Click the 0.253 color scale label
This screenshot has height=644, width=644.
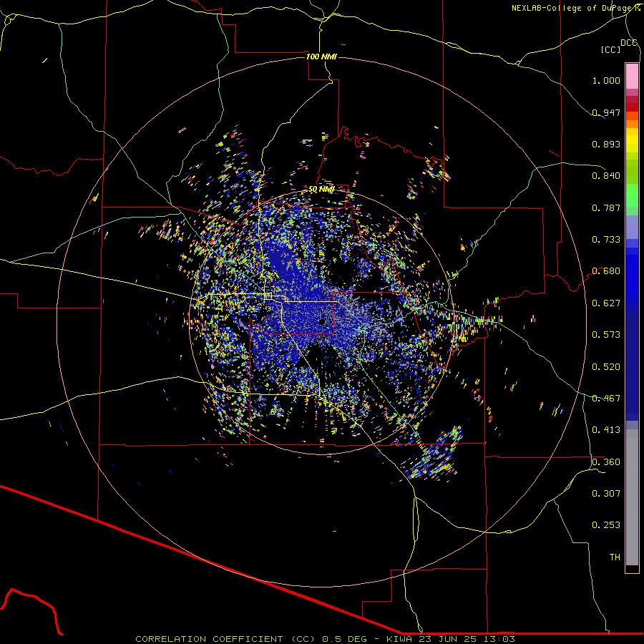(606, 525)
